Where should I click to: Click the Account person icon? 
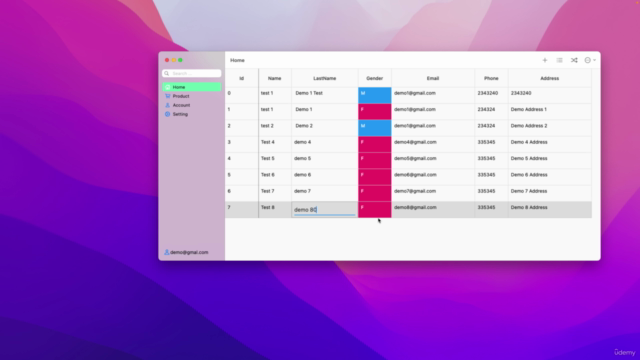coord(167,105)
